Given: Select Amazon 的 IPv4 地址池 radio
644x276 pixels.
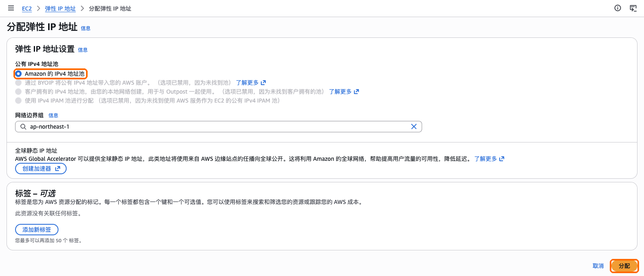Looking at the screenshot, I should point(18,74).
